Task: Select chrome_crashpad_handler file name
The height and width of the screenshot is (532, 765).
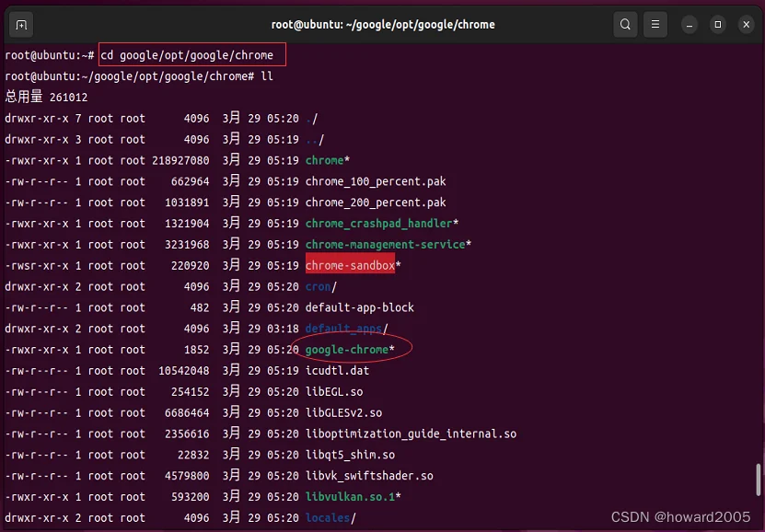Action: [x=381, y=224]
